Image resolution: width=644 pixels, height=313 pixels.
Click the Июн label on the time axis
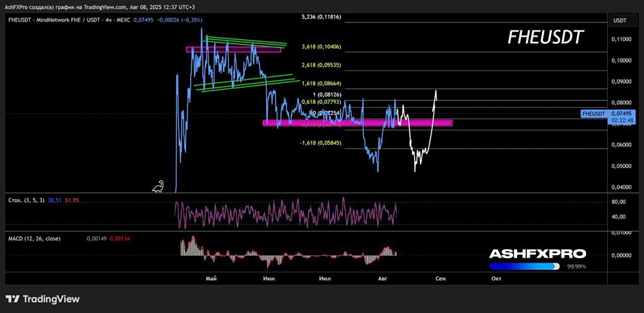(269, 278)
